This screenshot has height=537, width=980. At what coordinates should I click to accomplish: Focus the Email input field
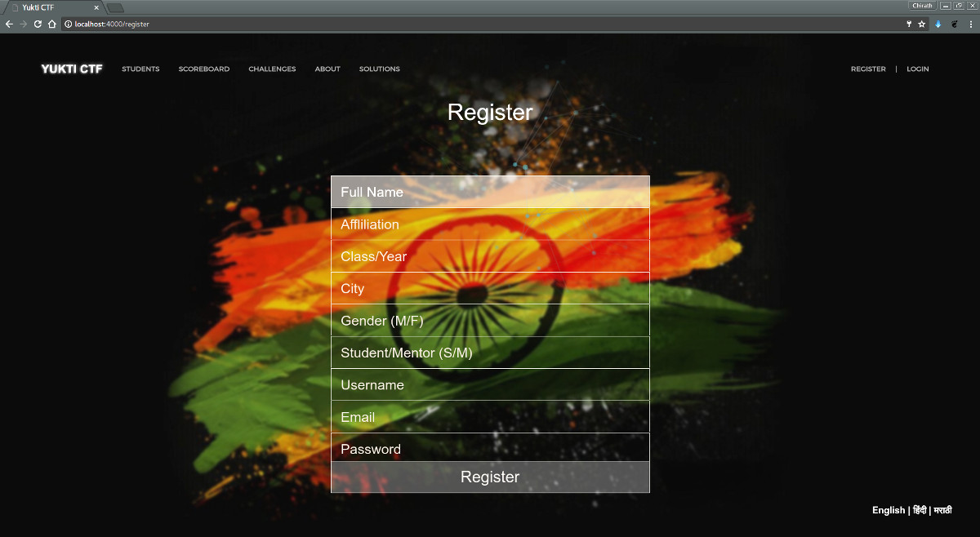click(x=490, y=417)
